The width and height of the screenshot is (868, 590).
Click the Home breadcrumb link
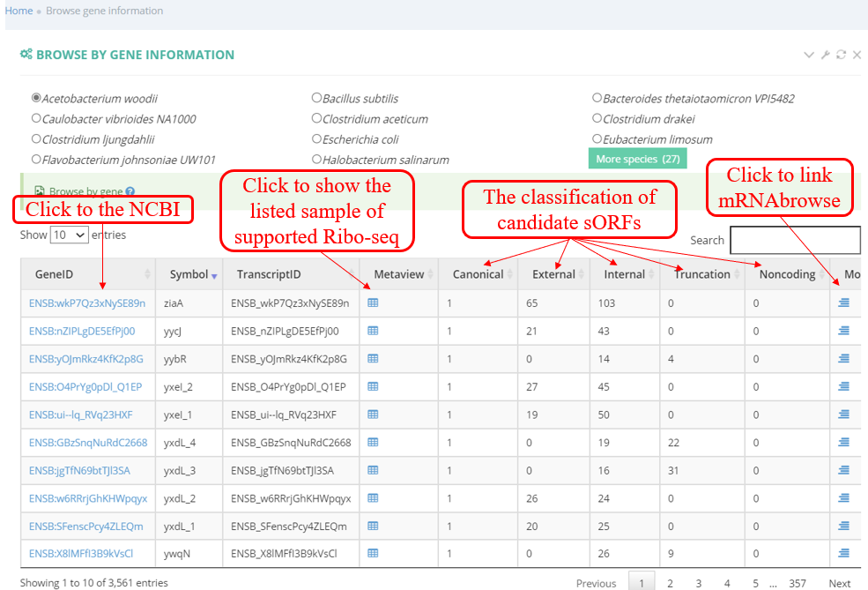[19, 11]
